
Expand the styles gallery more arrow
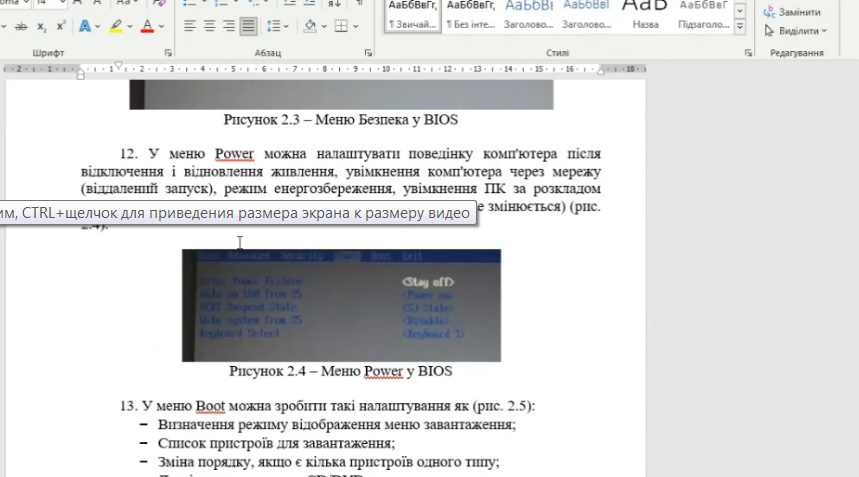[x=740, y=26]
